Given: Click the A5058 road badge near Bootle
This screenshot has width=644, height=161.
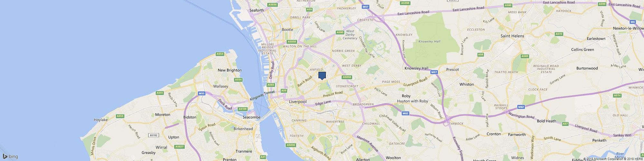Looking at the screenshot, I should click(x=291, y=42).
